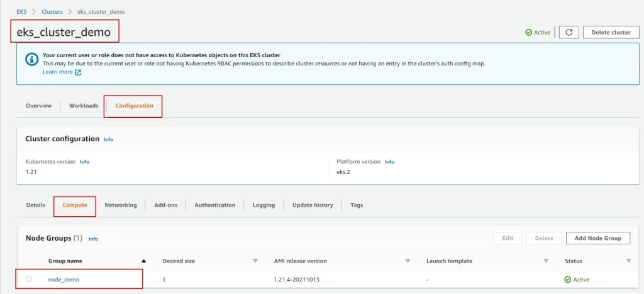Click the Info link next to Kubernetes version
This screenshot has width=644, height=294.
point(84,161)
